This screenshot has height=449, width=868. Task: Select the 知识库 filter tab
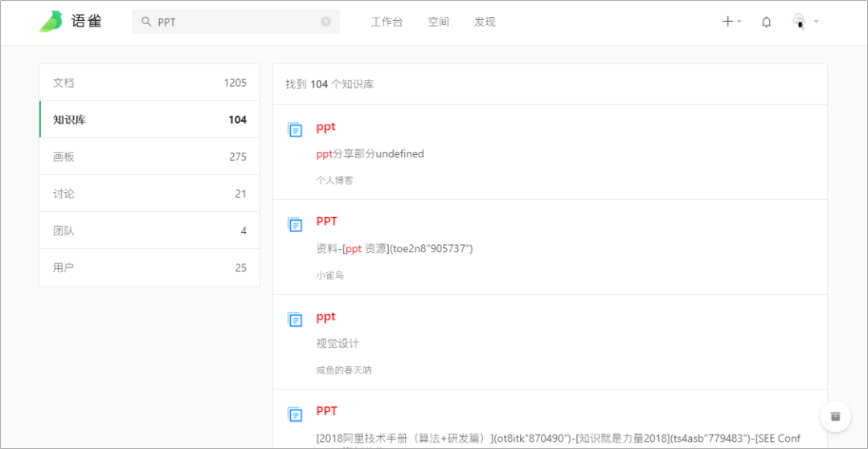click(x=149, y=120)
